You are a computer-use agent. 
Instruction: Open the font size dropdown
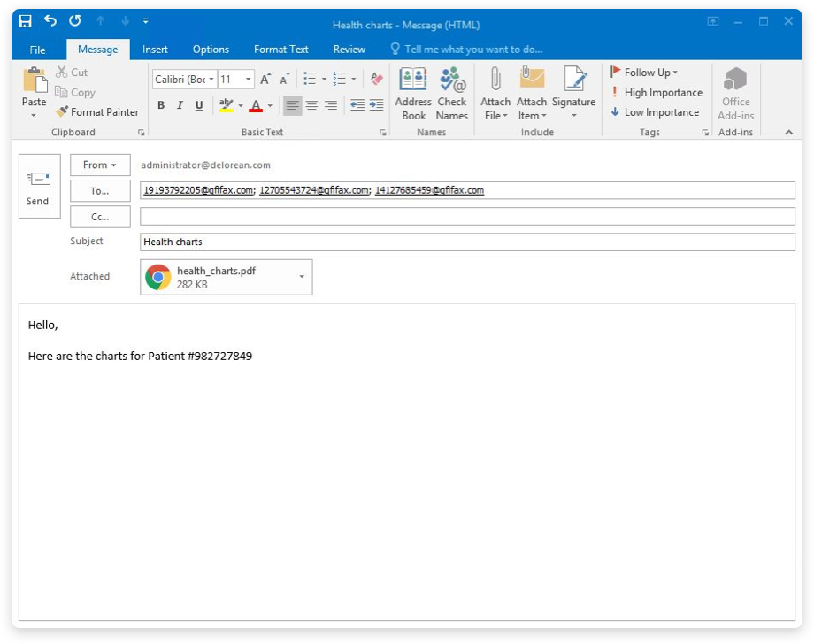(x=248, y=80)
